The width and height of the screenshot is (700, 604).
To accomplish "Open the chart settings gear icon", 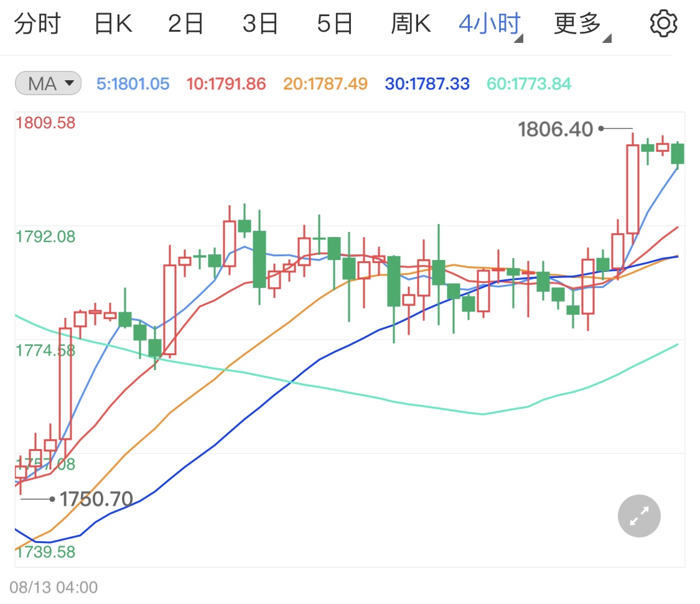I will 663,23.
